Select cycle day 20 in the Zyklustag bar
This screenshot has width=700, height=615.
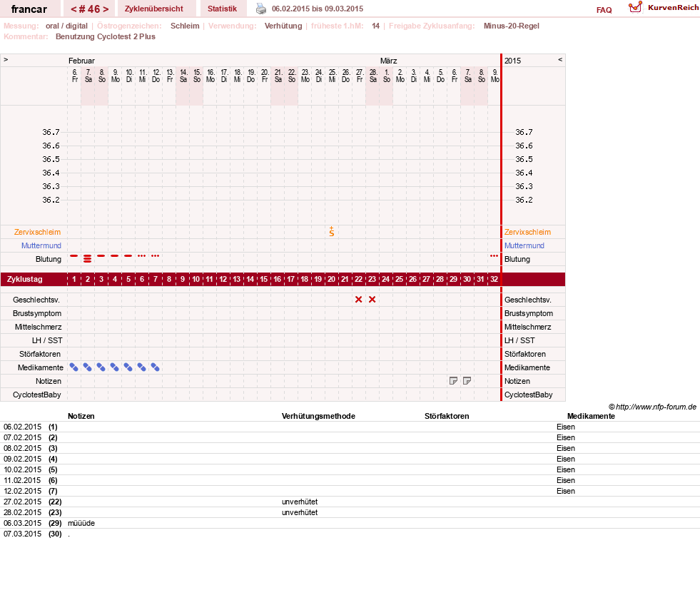pyautogui.click(x=331, y=279)
